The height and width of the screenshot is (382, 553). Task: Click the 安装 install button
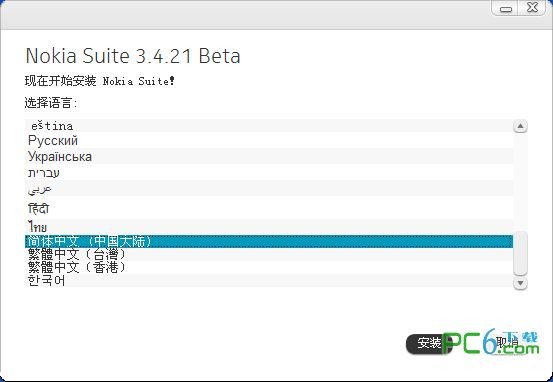click(429, 344)
